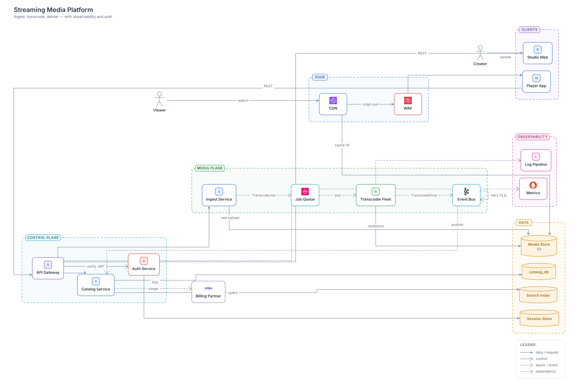Screen dimensions: 579x392
Task: Select the Session Store cylinder
Action: [x=539, y=318]
